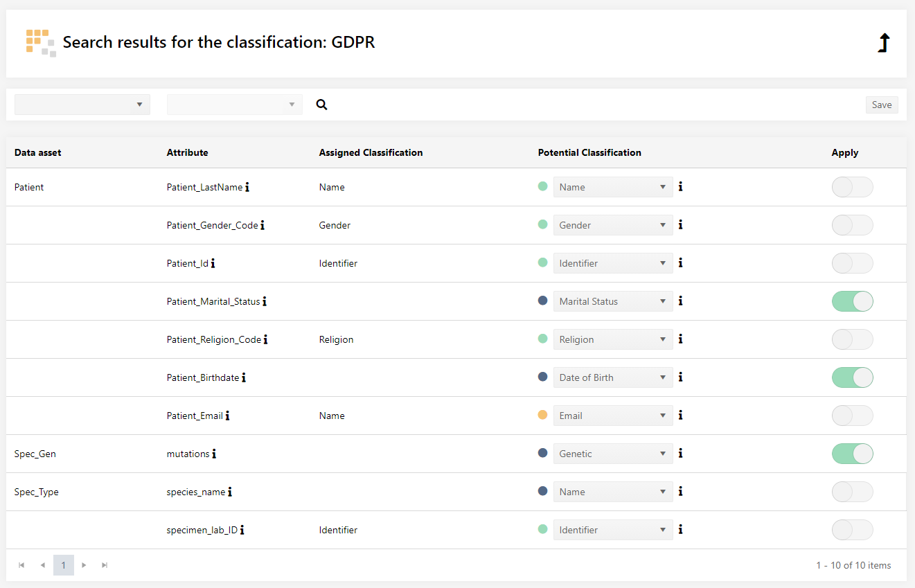Enable Apply toggle for Patient_Email row
915x588 pixels.
[852, 416]
